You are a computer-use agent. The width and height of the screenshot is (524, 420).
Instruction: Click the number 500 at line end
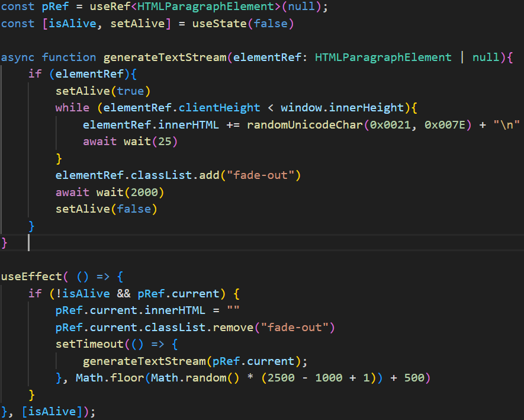click(x=414, y=378)
